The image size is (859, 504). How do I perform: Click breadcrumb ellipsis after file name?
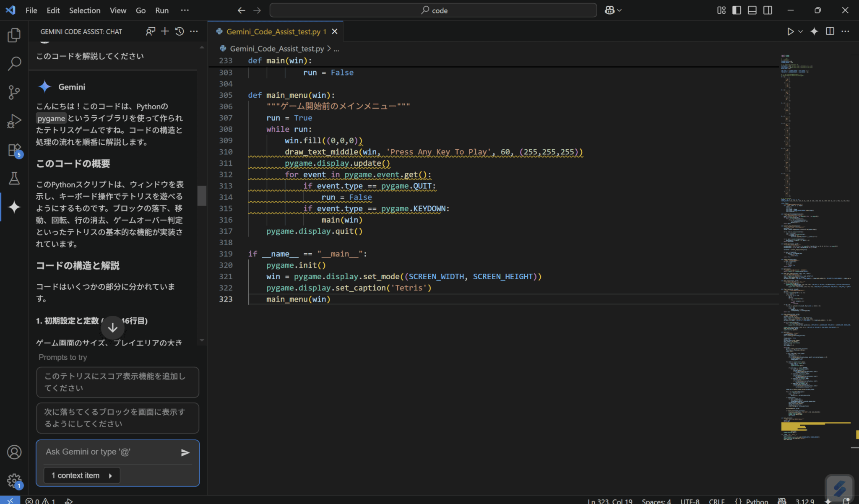(x=336, y=49)
